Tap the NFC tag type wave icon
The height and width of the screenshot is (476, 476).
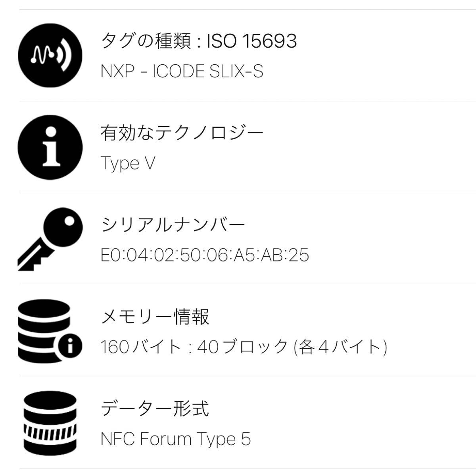click(x=50, y=56)
